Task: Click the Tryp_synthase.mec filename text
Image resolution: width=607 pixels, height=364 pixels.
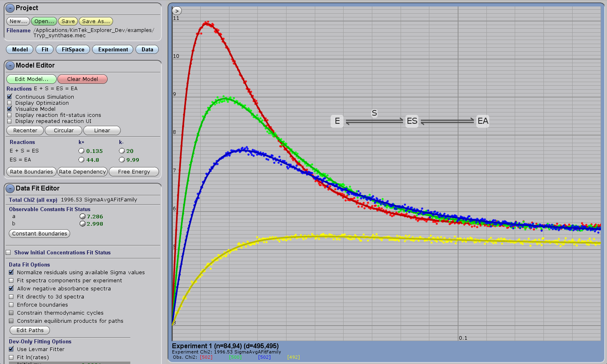Action: 59,36
